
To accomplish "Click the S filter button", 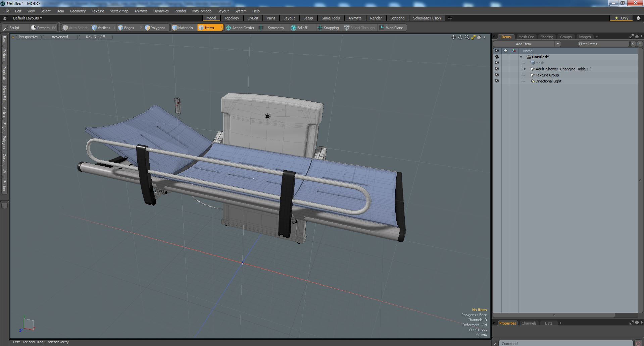I will tap(633, 44).
